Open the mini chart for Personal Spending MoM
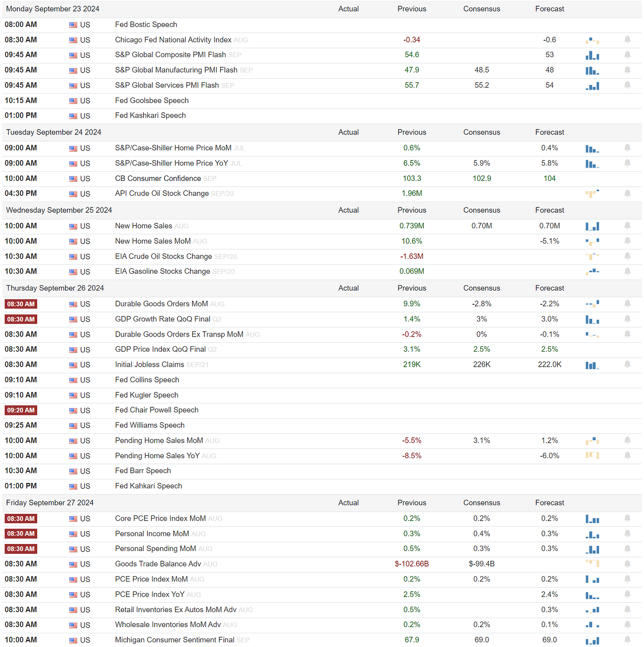 pyautogui.click(x=592, y=549)
